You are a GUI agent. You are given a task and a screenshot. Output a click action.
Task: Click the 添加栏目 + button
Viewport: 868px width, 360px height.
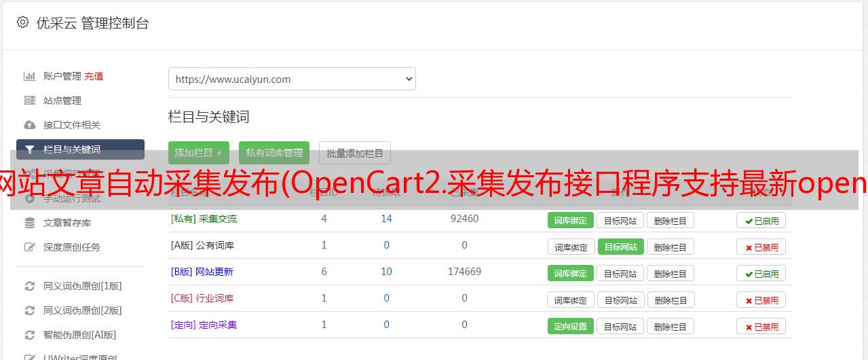click(x=199, y=153)
